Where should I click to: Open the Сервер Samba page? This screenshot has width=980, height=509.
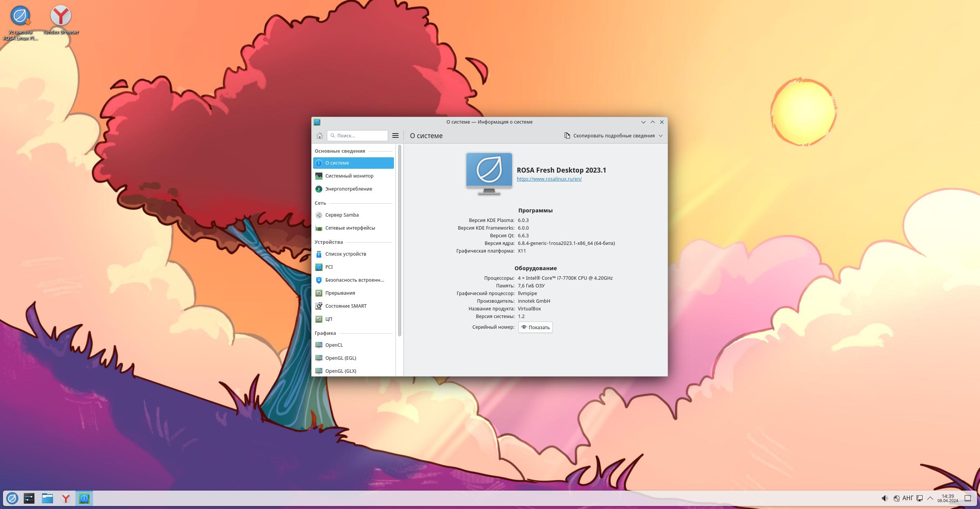341,215
